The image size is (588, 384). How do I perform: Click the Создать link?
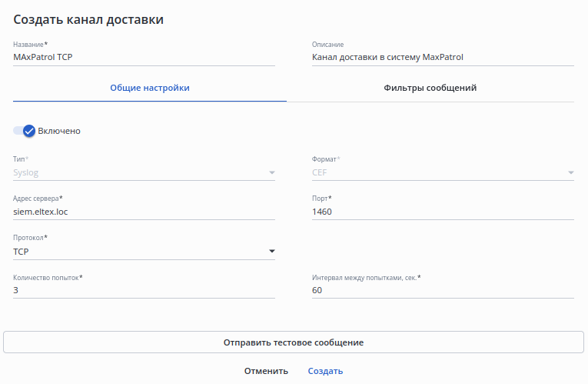[x=325, y=371]
